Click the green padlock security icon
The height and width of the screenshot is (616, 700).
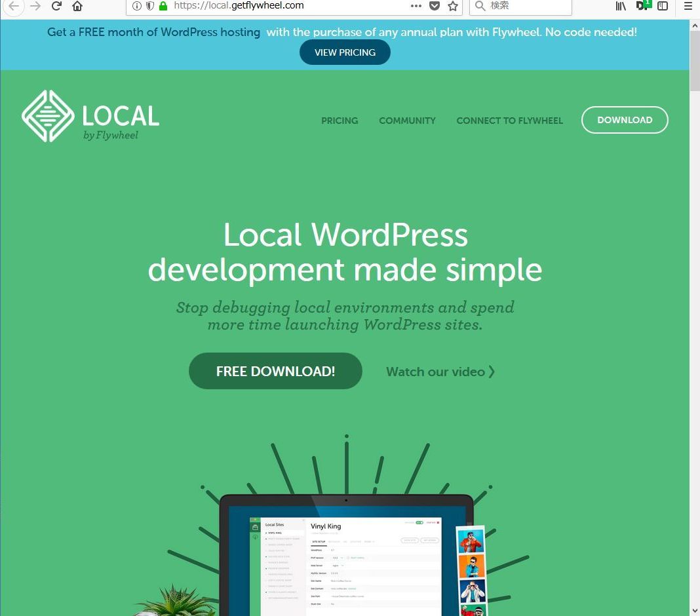[163, 6]
